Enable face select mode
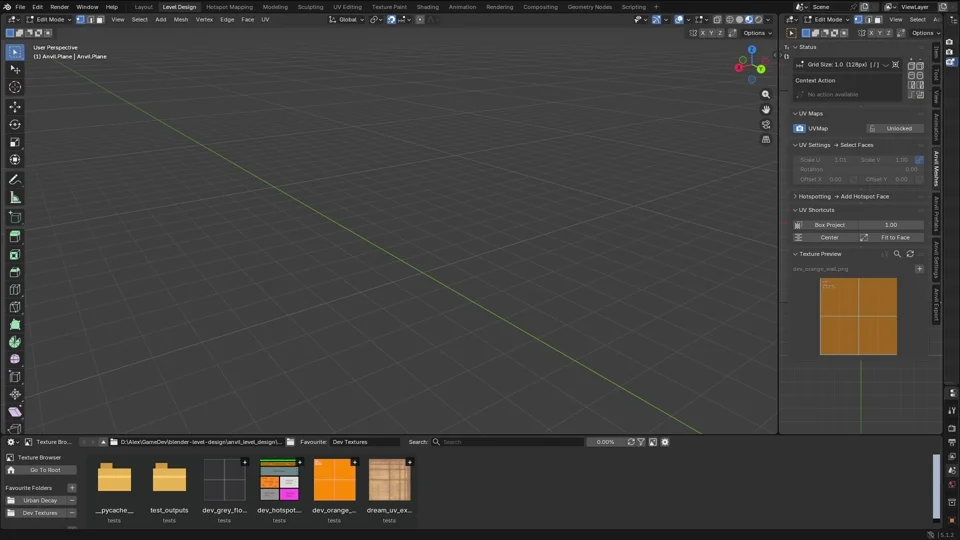Image resolution: width=960 pixels, height=540 pixels. [x=100, y=20]
